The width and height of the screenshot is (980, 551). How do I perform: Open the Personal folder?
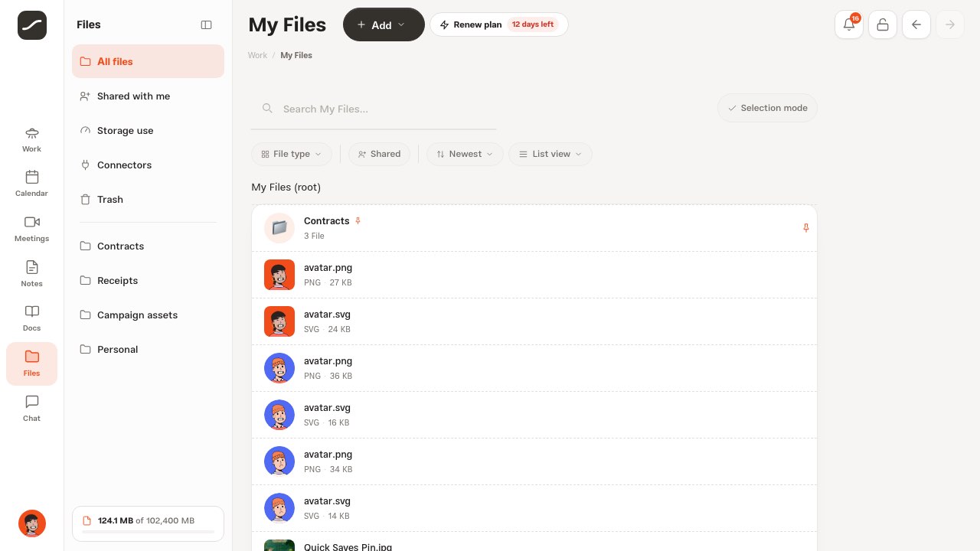pyautogui.click(x=148, y=349)
